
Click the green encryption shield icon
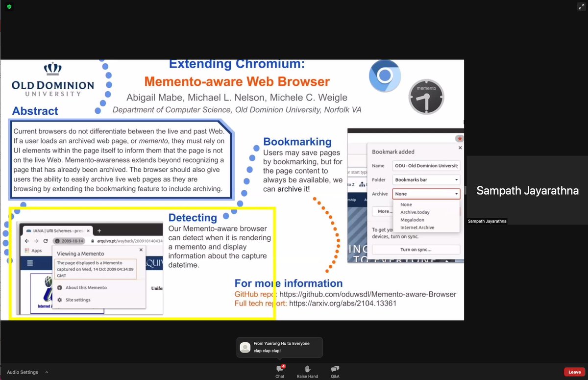click(9, 7)
